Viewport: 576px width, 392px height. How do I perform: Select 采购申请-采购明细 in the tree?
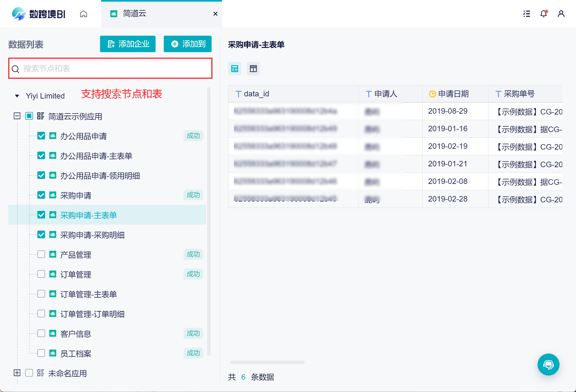click(92, 235)
